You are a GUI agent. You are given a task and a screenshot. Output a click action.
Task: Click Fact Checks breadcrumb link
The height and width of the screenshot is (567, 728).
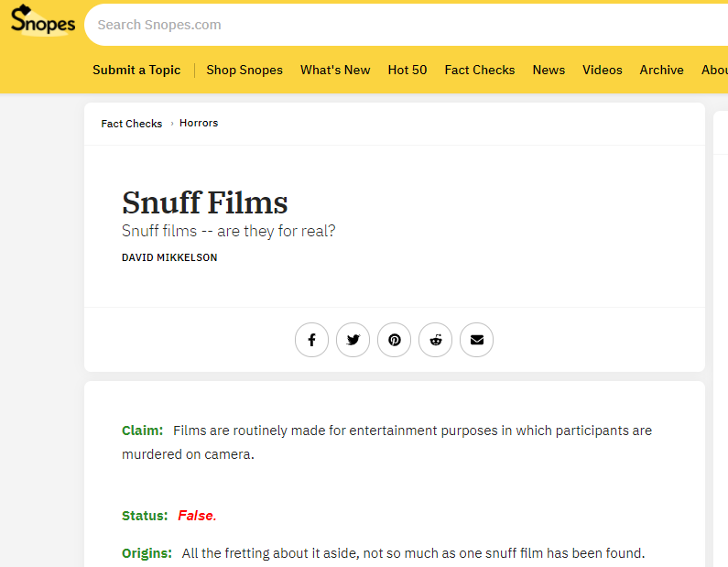pos(131,124)
